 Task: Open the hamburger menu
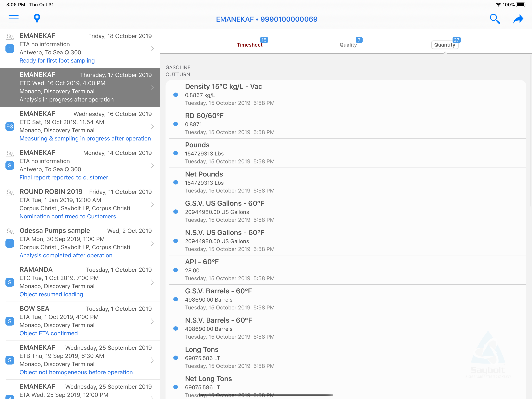[13, 19]
